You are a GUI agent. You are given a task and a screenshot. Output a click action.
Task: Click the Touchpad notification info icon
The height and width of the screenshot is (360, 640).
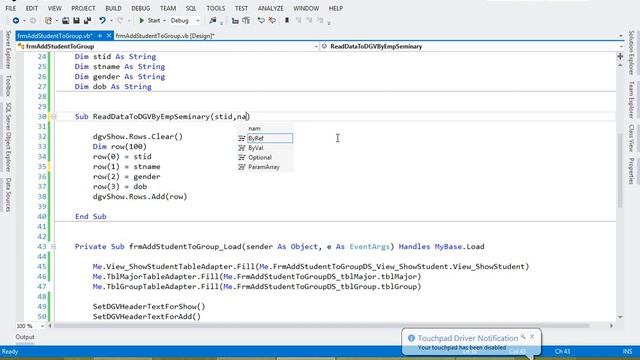pyautogui.click(x=411, y=338)
